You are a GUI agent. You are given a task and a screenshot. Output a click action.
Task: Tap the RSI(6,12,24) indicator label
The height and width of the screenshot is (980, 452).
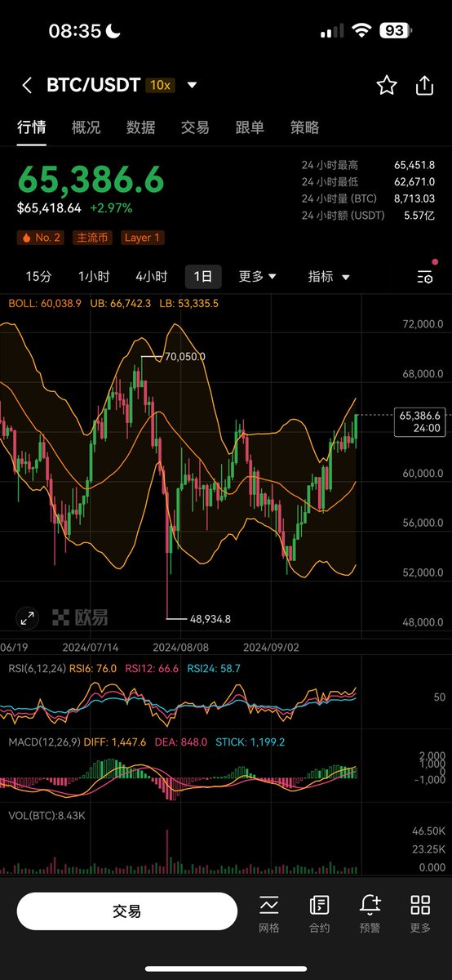click(x=36, y=668)
